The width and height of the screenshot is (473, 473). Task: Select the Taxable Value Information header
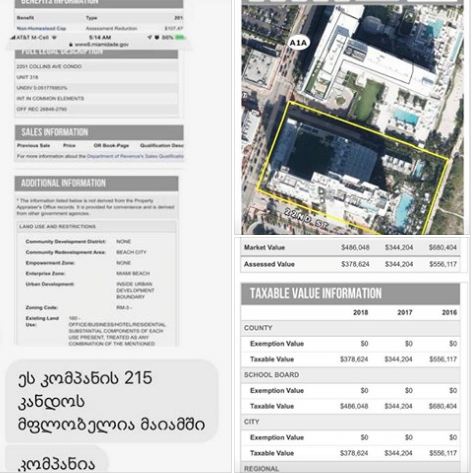coord(350,294)
